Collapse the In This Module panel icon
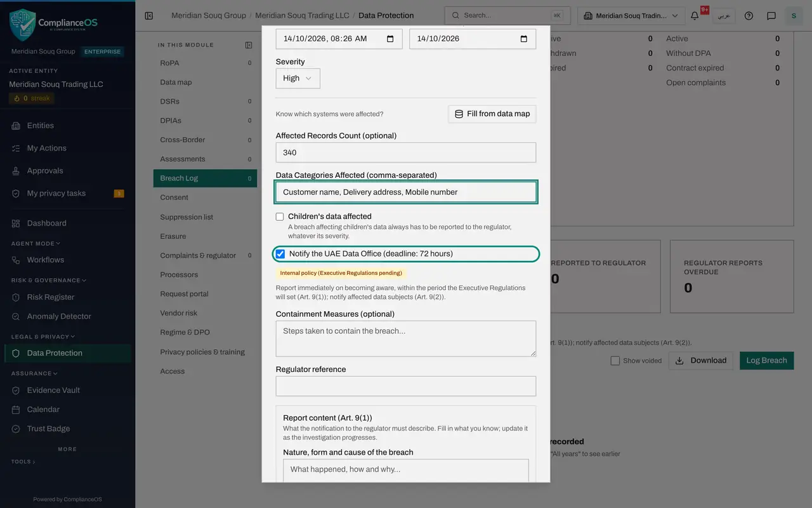The image size is (812, 508). click(x=249, y=45)
